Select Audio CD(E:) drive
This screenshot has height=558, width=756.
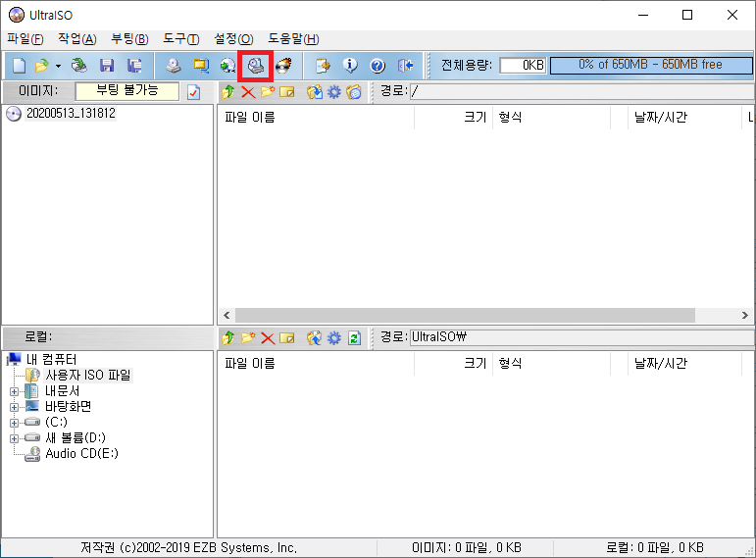[x=82, y=454]
